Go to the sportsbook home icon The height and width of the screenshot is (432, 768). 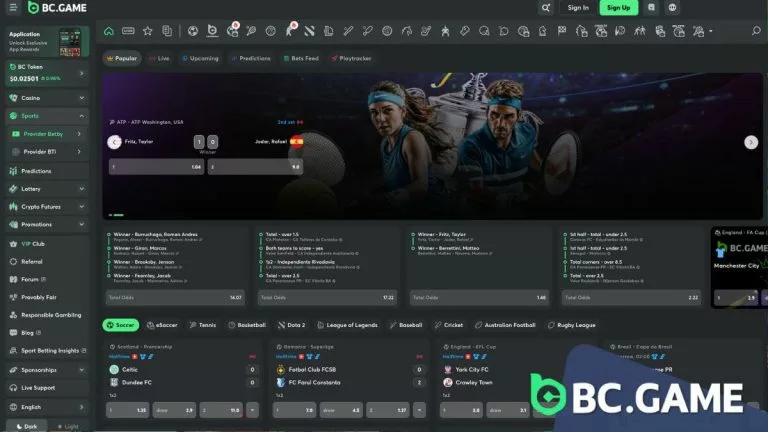click(109, 31)
